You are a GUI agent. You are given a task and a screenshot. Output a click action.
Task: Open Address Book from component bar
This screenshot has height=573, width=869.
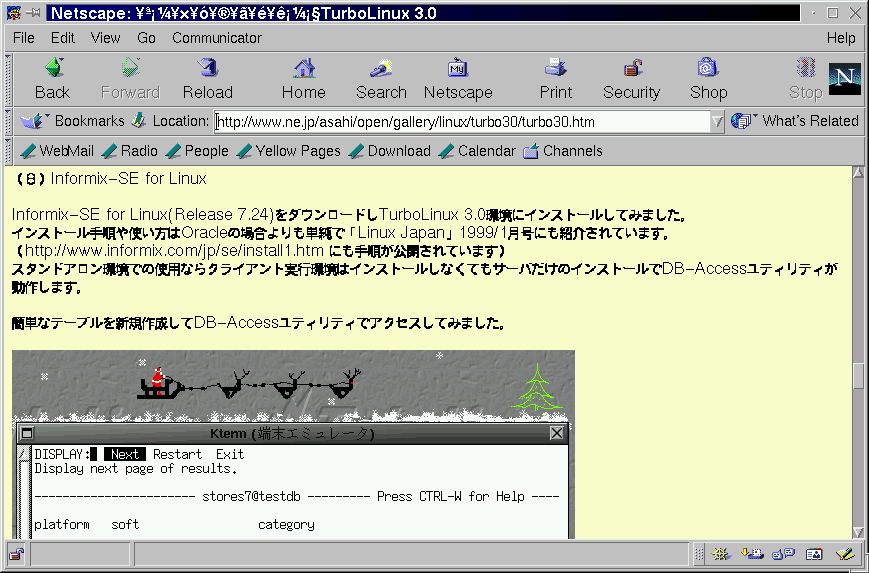point(814,554)
